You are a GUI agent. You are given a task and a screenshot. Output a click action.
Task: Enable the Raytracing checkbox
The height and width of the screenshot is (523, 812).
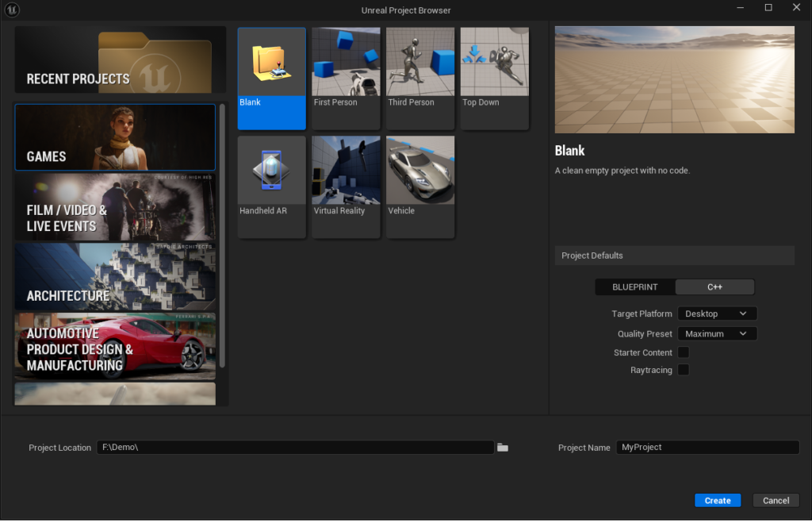tap(683, 370)
